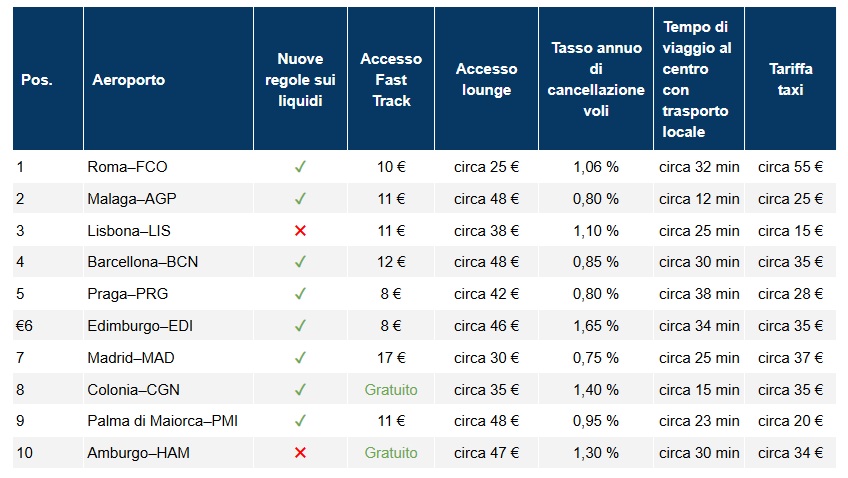Click the red cross for Amburgo–HAM
Image resolution: width=848 pixels, height=478 pixels.
(300, 453)
